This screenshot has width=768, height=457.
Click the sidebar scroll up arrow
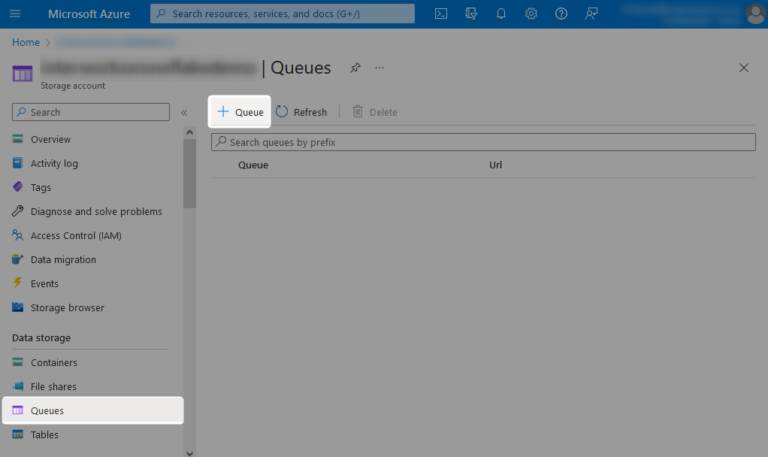coord(190,132)
